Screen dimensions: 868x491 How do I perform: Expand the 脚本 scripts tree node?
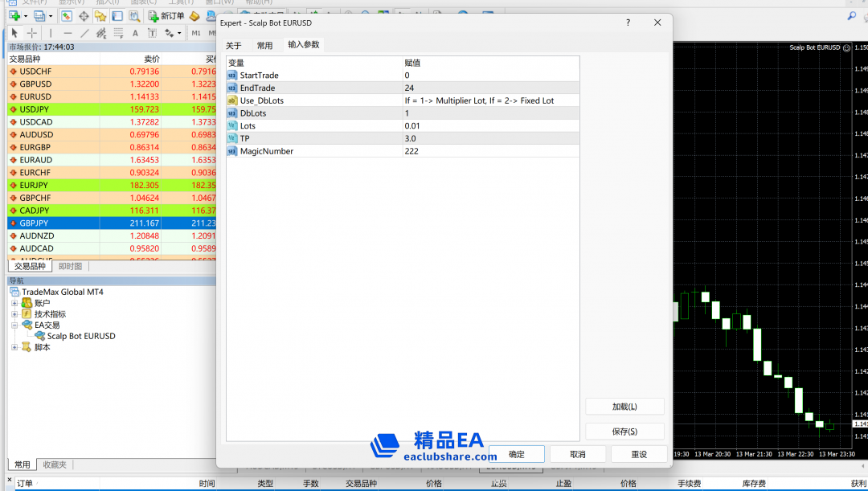(x=14, y=347)
